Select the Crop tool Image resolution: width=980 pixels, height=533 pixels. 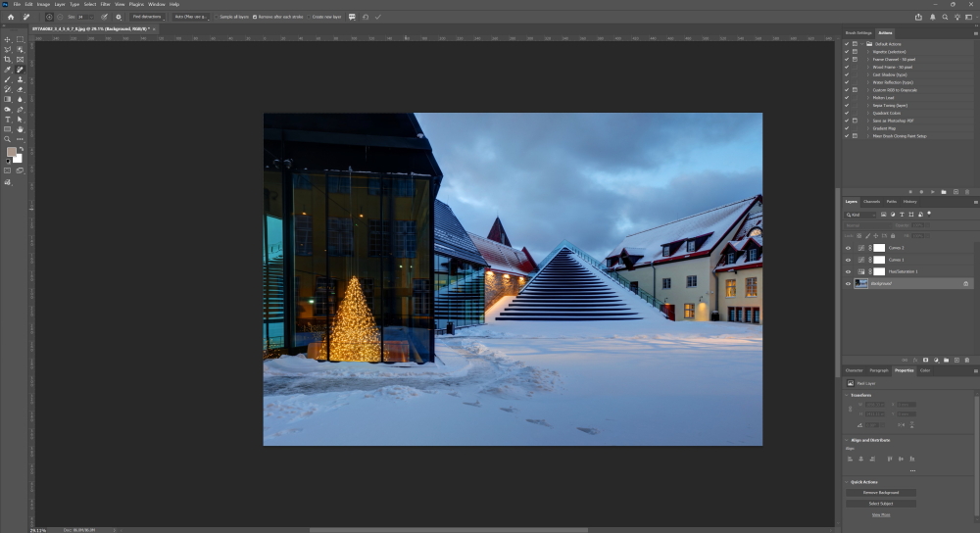pos(8,60)
